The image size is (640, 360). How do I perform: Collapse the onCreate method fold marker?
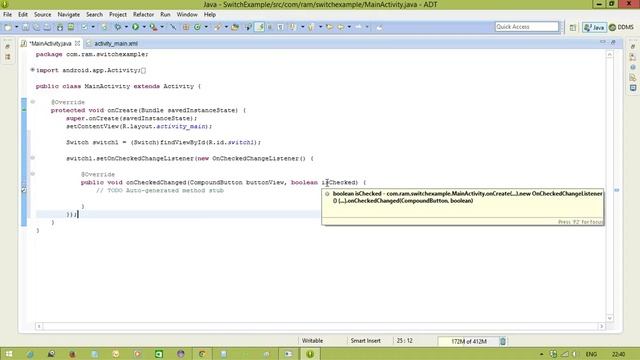(x=33, y=102)
